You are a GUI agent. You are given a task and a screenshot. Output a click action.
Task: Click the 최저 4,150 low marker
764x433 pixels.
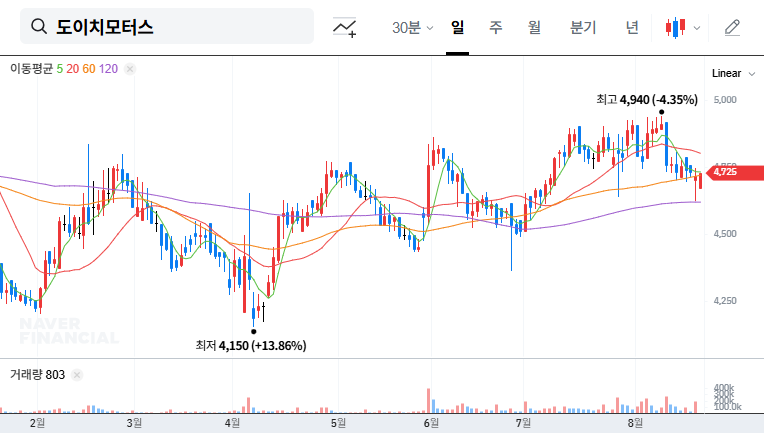251,345
